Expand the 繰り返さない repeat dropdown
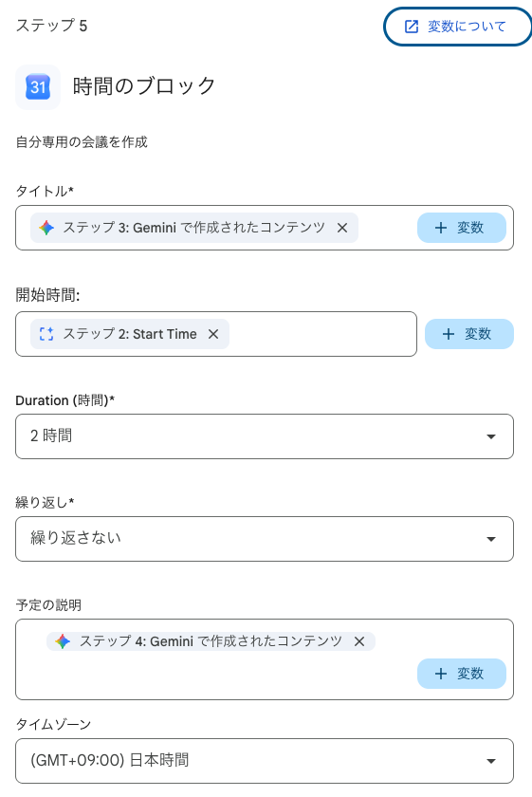Image resolution: width=532 pixels, height=797 pixels. 265,539
